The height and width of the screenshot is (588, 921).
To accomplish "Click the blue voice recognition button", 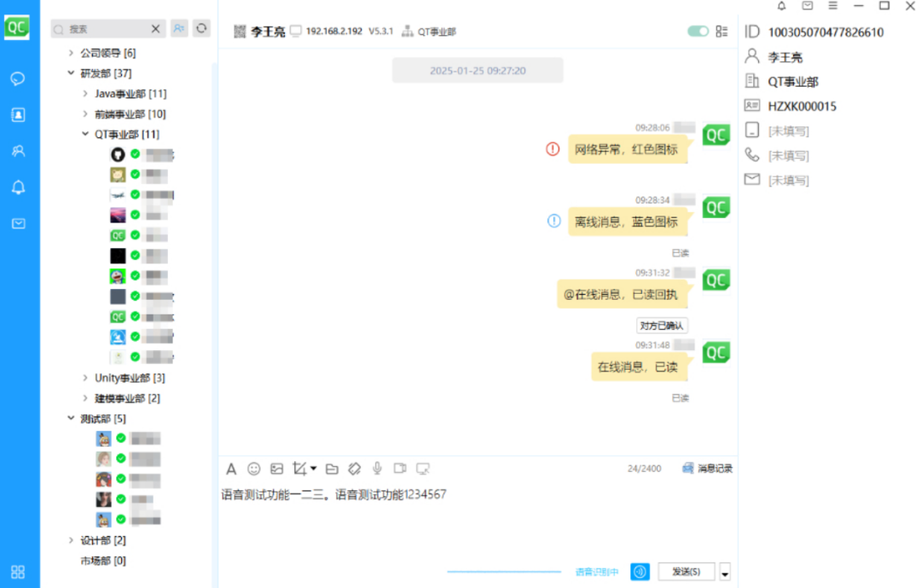I will 640,571.
